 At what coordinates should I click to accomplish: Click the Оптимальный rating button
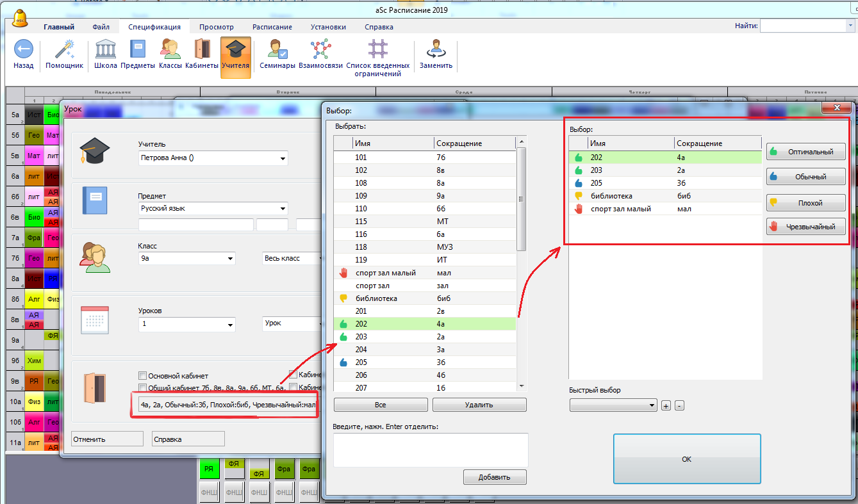(x=805, y=152)
